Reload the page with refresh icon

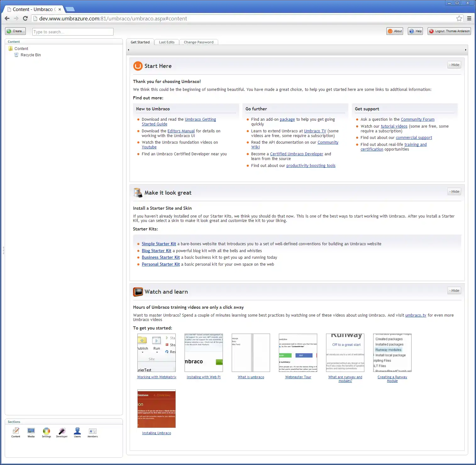(x=25, y=19)
